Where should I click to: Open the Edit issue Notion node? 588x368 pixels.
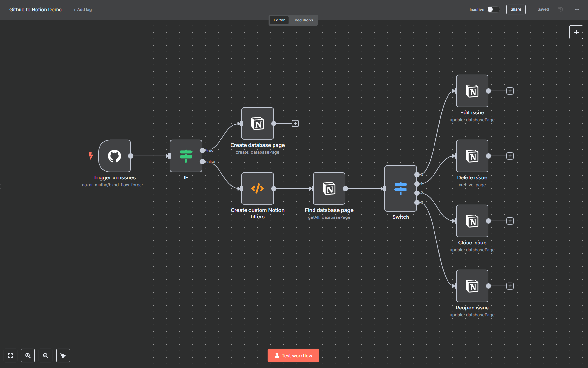pyautogui.click(x=472, y=91)
